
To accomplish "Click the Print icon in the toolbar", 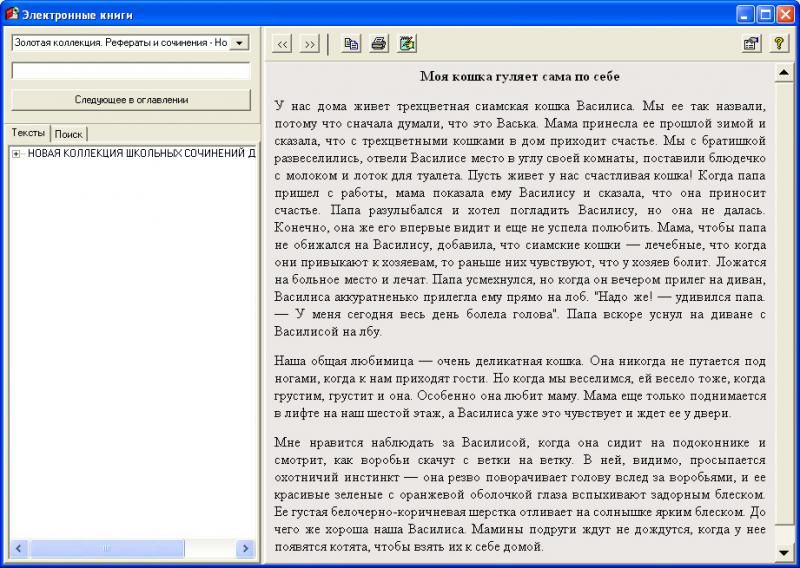I will click(x=379, y=44).
